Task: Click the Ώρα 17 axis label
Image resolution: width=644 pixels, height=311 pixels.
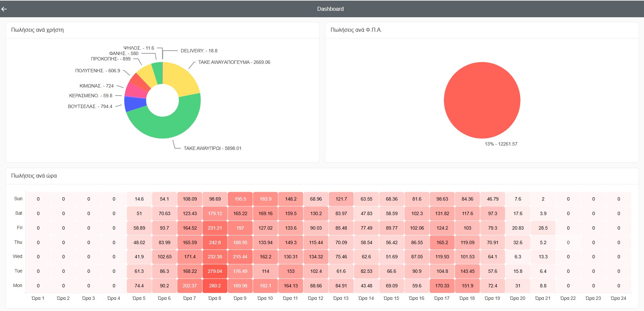Action: click(x=442, y=298)
